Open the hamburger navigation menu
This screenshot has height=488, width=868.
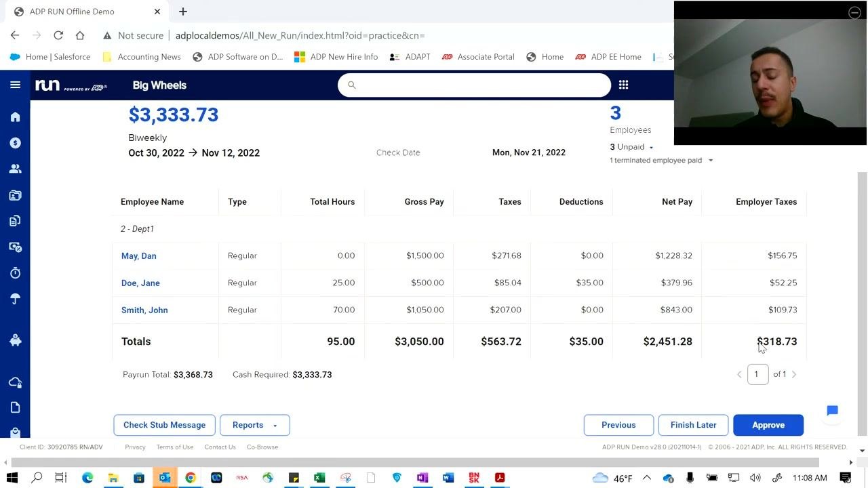15,85
